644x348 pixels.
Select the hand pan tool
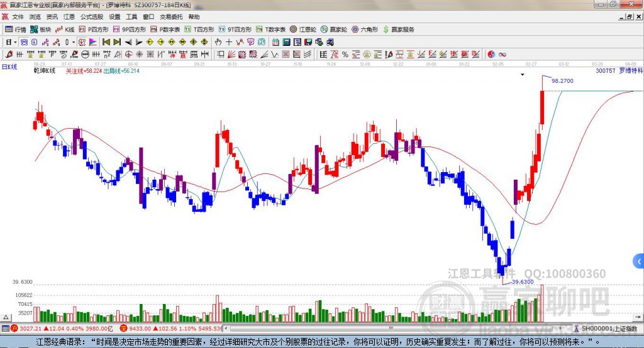218,42
